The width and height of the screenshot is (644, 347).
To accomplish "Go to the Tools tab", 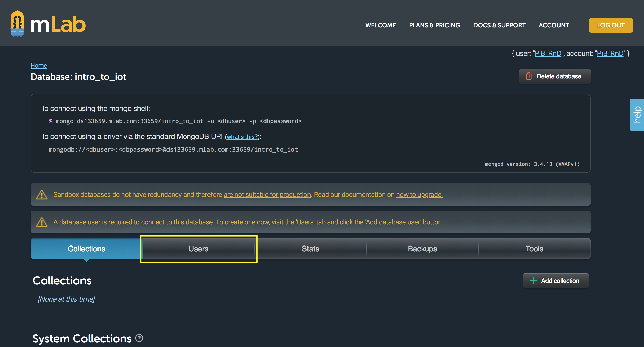I will pos(534,249).
